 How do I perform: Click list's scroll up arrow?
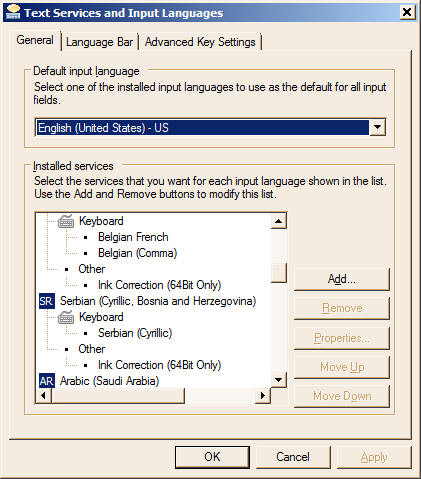(x=279, y=221)
